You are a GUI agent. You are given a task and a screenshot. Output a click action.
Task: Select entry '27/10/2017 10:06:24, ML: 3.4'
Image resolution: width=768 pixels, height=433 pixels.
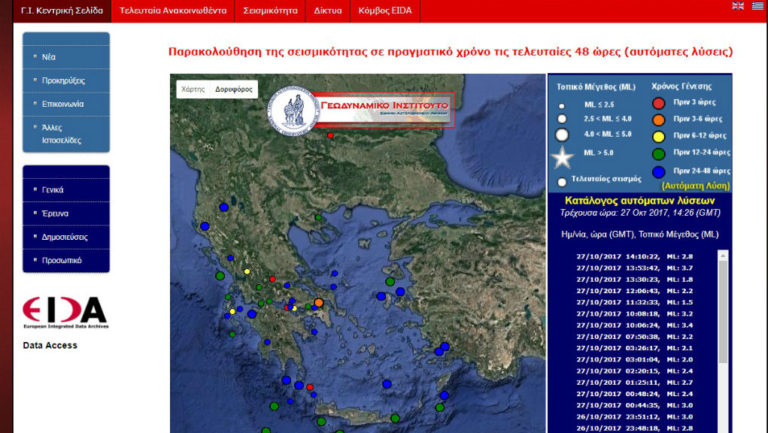click(635, 325)
